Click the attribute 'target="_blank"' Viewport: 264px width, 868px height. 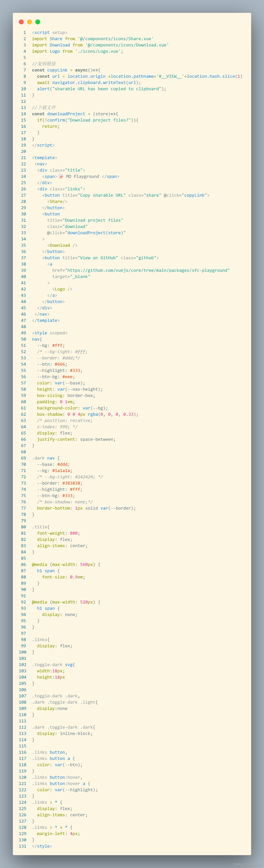pos(71,277)
